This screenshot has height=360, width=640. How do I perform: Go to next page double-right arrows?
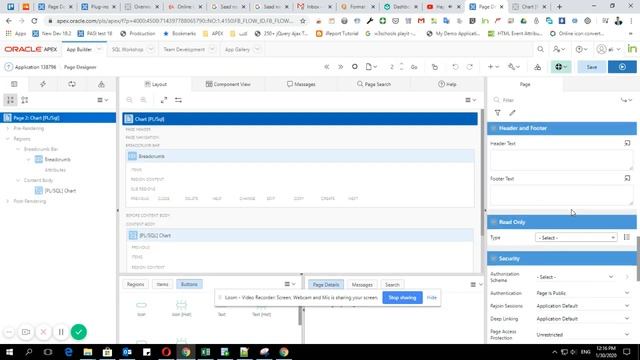point(340,67)
